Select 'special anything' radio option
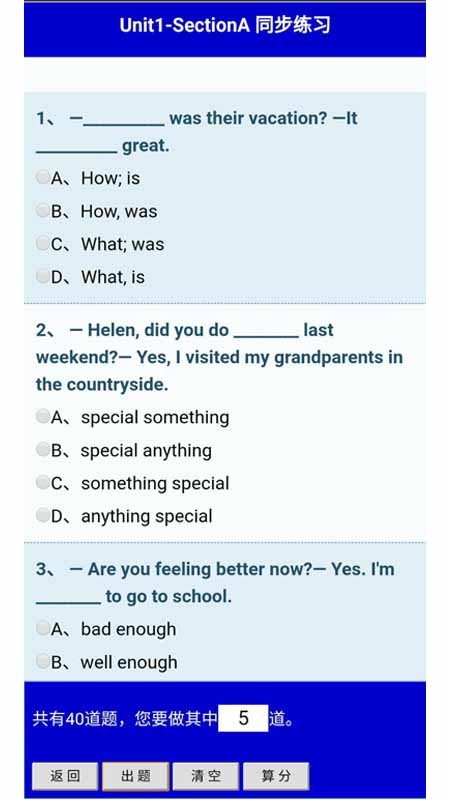The height and width of the screenshot is (800, 450). pyautogui.click(x=43, y=450)
